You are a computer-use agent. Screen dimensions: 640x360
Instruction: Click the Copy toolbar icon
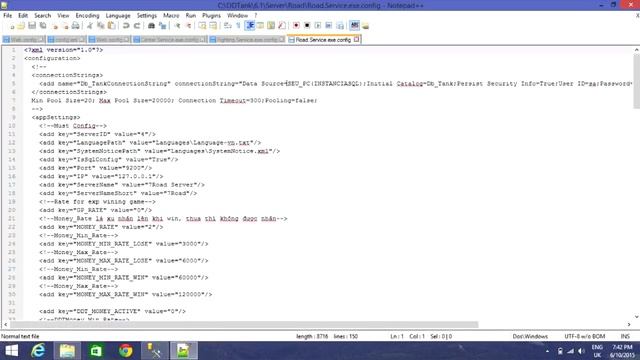(100, 26)
